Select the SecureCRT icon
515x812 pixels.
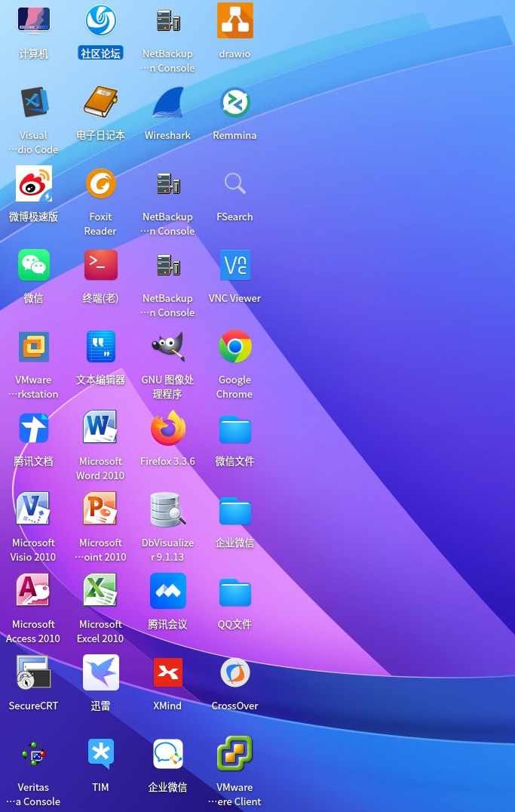click(x=34, y=672)
